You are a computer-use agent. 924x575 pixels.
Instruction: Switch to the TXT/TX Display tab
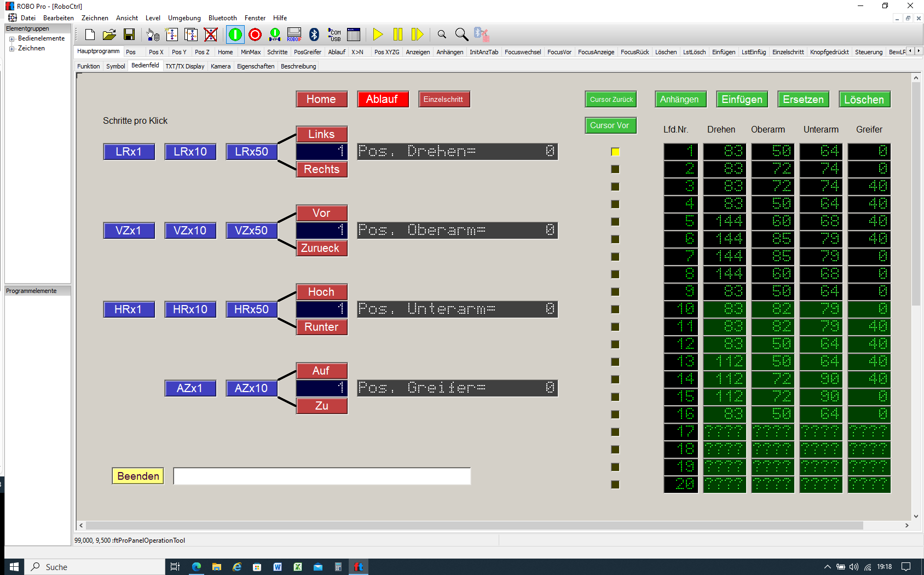tap(184, 66)
